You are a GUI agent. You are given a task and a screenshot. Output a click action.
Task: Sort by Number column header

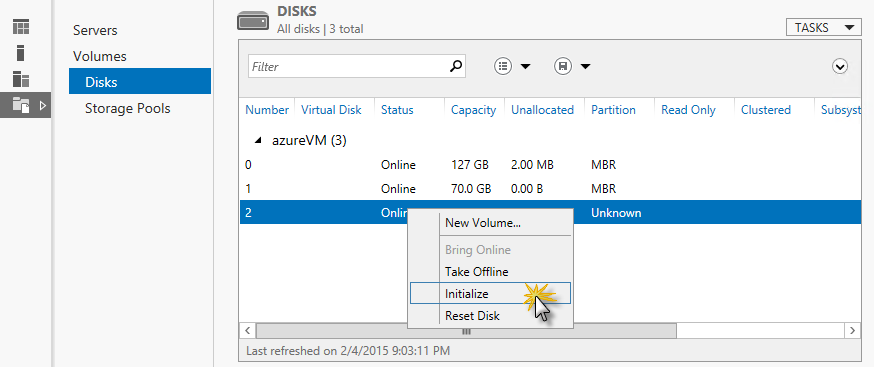click(x=267, y=110)
